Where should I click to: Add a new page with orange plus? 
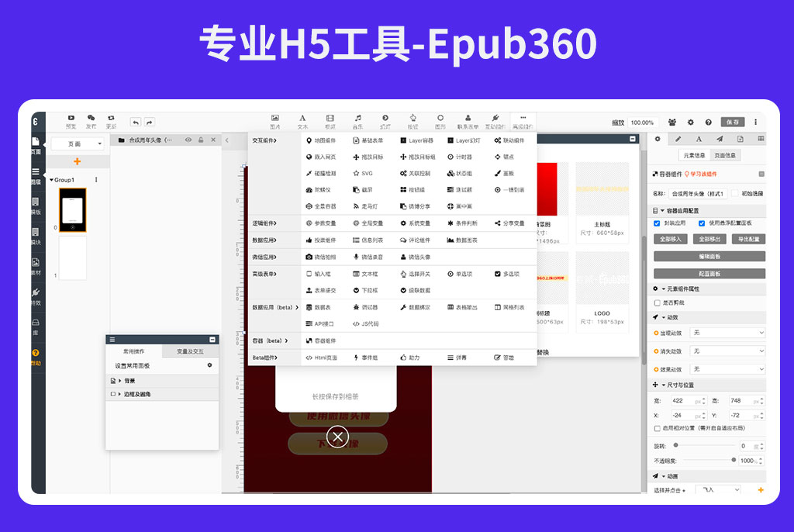point(77,161)
